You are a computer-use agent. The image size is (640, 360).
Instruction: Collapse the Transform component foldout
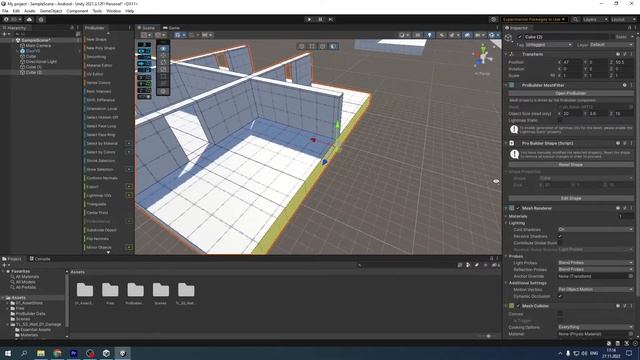(x=507, y=54)
